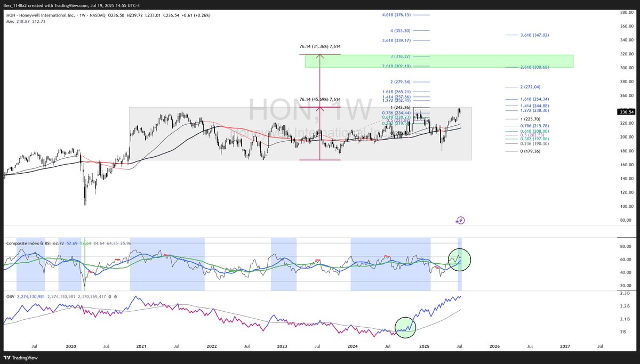Viewport: 640px width, 364px height.
Task: Click the 60.00 RSI axis label
Action: point(625,260)
